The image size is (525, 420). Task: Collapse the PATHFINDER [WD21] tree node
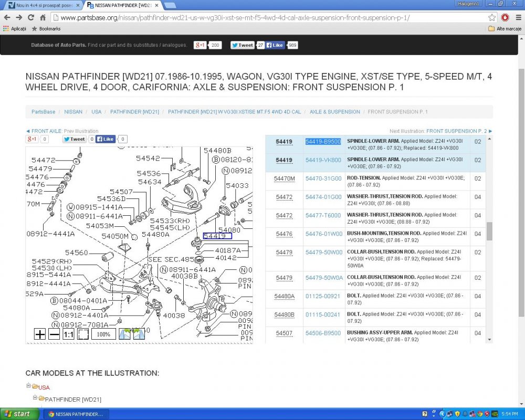(35, 398)
